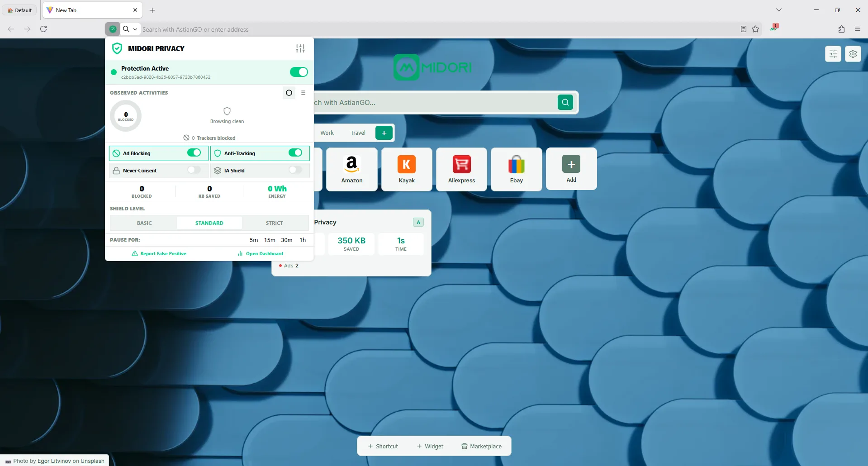Open a new browser tab with plus
Viewport: 868px width, 466px height.
coord(152,10)
